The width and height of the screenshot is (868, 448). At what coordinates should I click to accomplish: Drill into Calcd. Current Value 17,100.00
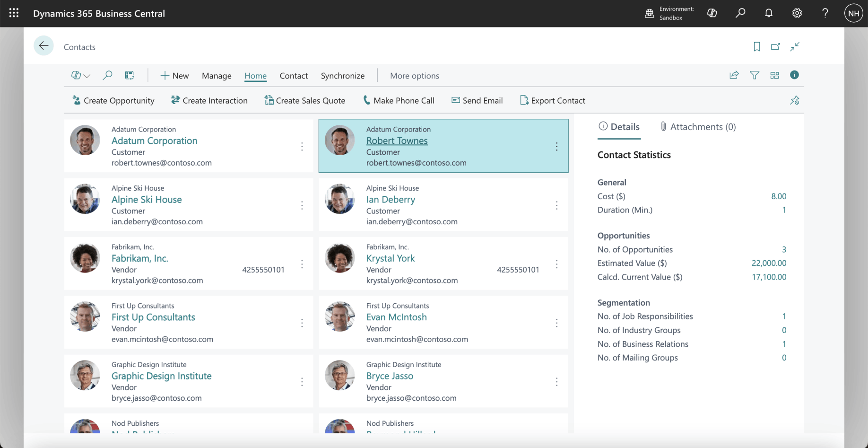click(x=769, y=277)
